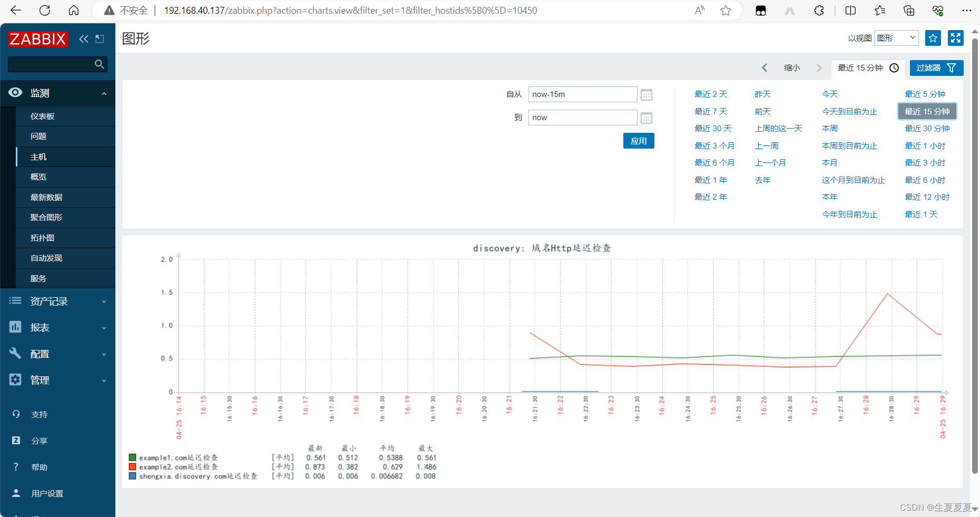Click the ZABBIX logo
The image size is (980, 517).
pos(38,39)
